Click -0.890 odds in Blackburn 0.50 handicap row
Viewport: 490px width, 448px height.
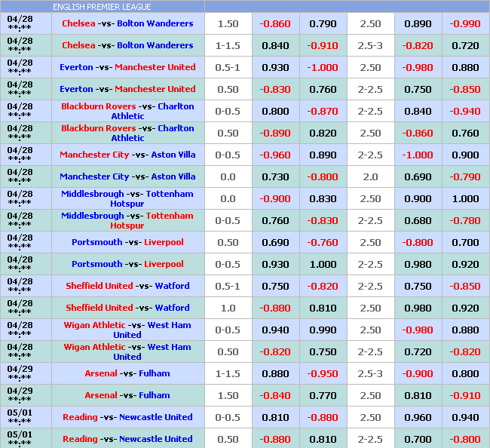[275, 133]
